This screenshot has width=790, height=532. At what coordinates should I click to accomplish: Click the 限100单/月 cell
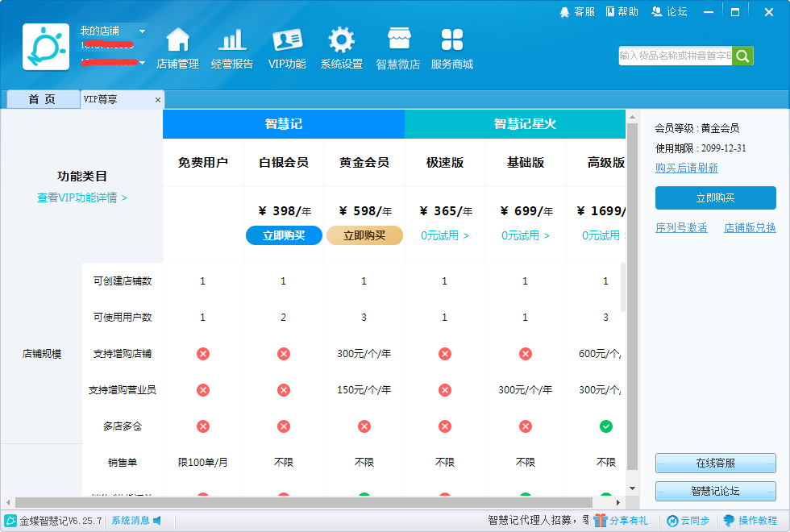203,463
